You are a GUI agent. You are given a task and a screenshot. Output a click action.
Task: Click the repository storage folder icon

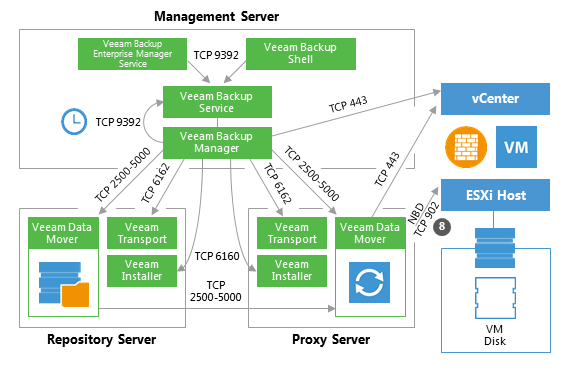tap(64, 284)
